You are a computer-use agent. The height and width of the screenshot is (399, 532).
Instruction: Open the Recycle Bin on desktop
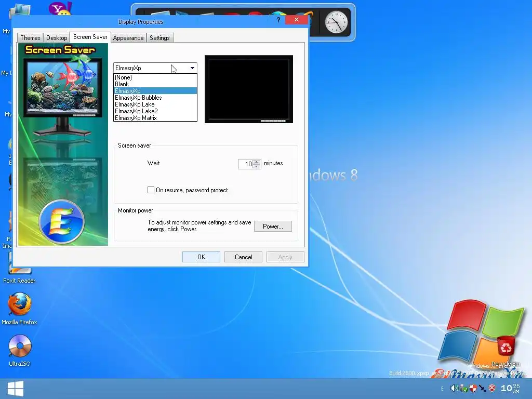click(x=506, y=351)
